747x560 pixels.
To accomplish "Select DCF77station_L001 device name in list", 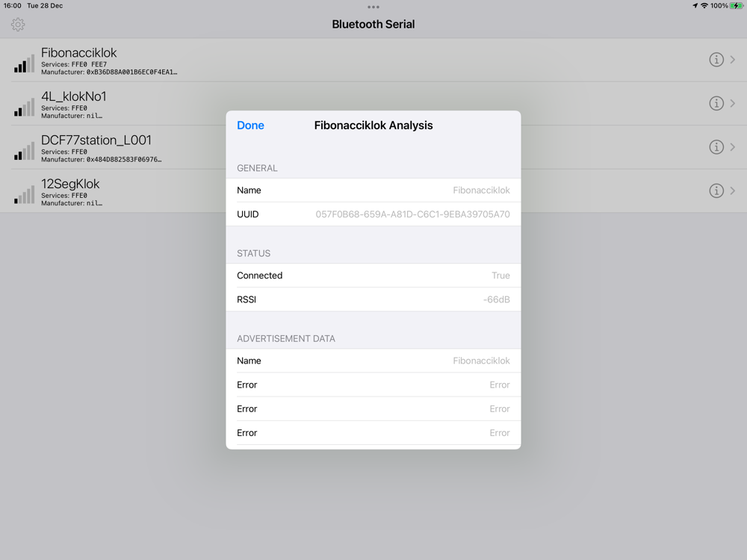I will coord(96,140).
